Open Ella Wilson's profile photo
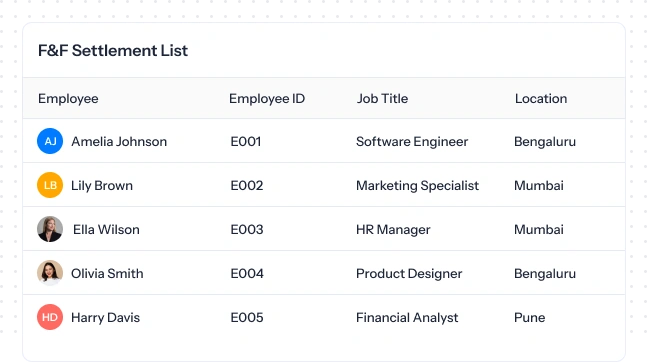This screenshot has width=647, height=362. (x=50, y=229)
